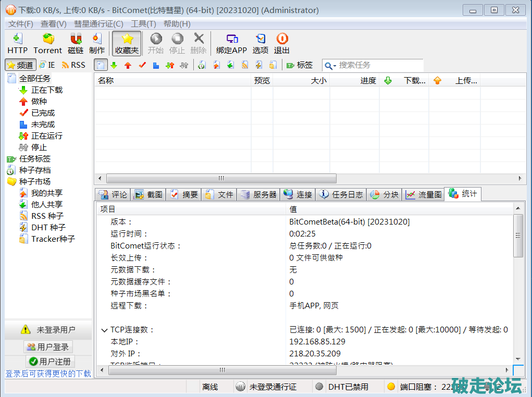Click the 登录后可获得更快的下载 link

[48, 374]
